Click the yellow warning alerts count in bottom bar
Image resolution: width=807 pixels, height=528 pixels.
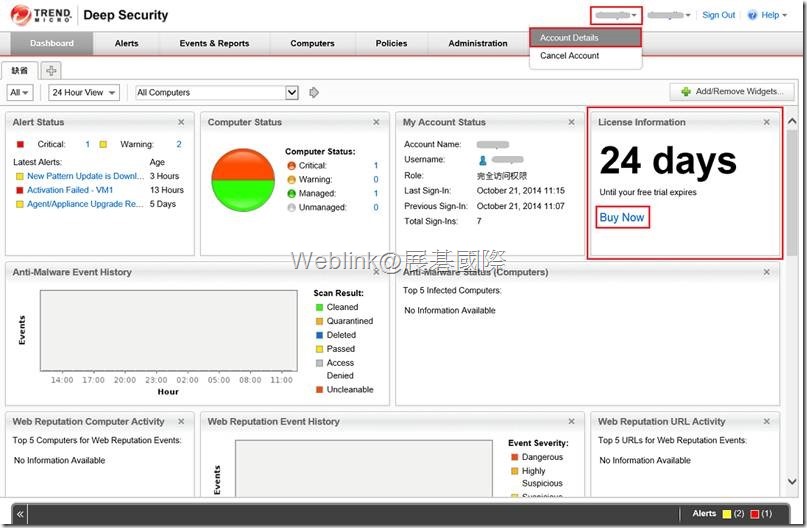[x=733, y=514]
